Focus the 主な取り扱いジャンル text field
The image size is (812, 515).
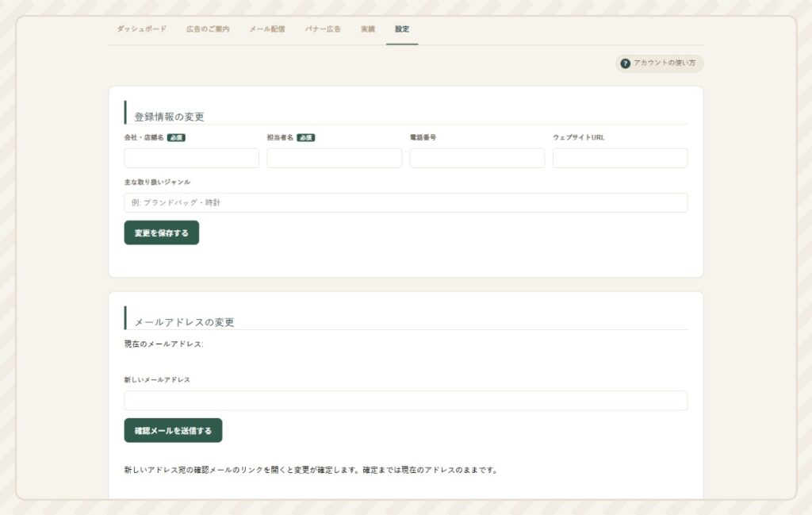tap(406, 202)
